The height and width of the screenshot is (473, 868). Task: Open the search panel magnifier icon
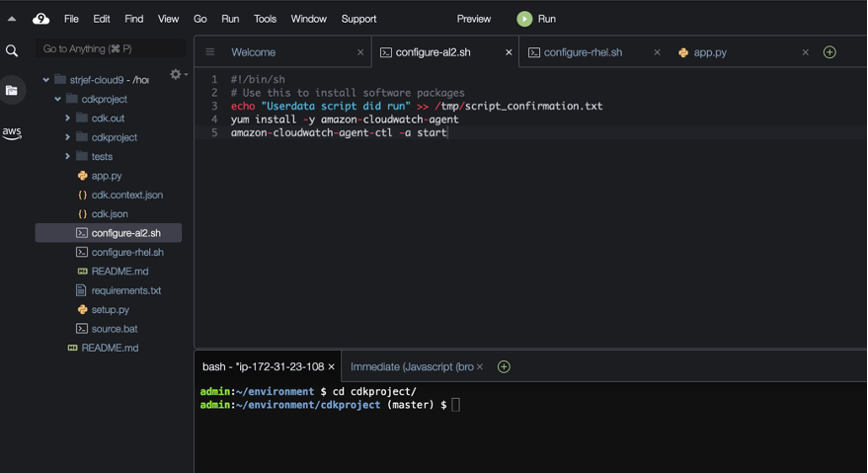[x=12, y=51]
